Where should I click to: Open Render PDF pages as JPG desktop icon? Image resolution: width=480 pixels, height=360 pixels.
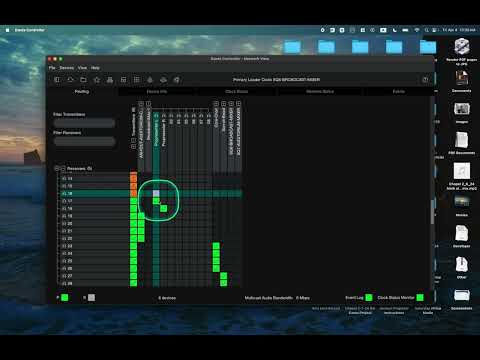[462, 51]
